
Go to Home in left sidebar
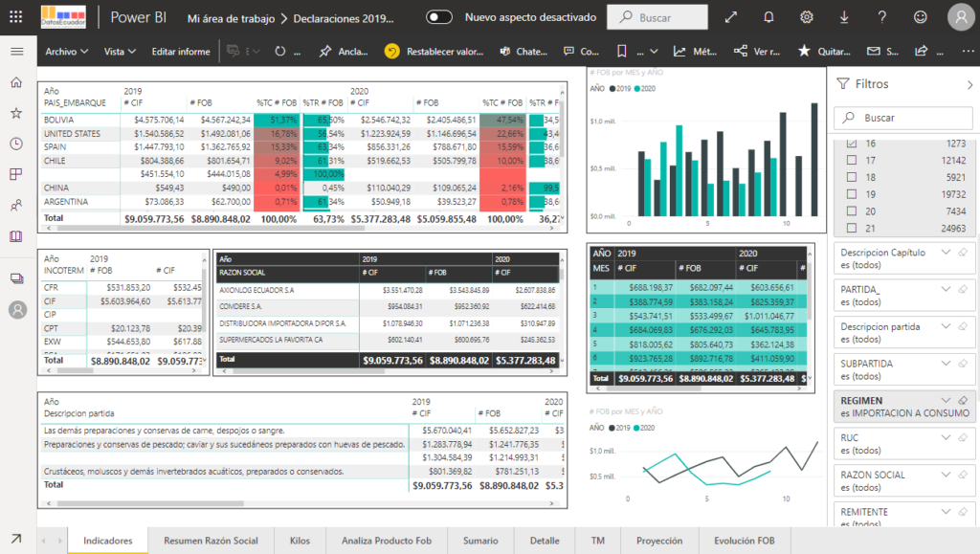[16, 82]
